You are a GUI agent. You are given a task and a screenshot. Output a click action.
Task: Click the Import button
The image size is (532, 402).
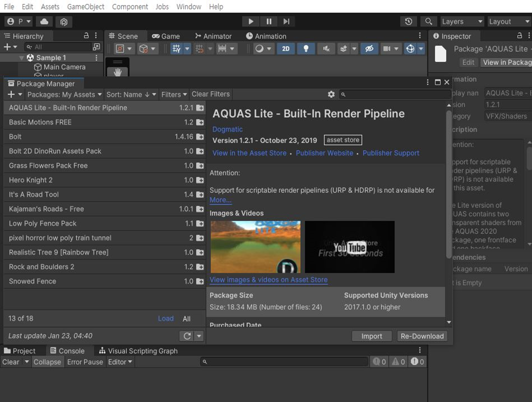tap(372, 336)
